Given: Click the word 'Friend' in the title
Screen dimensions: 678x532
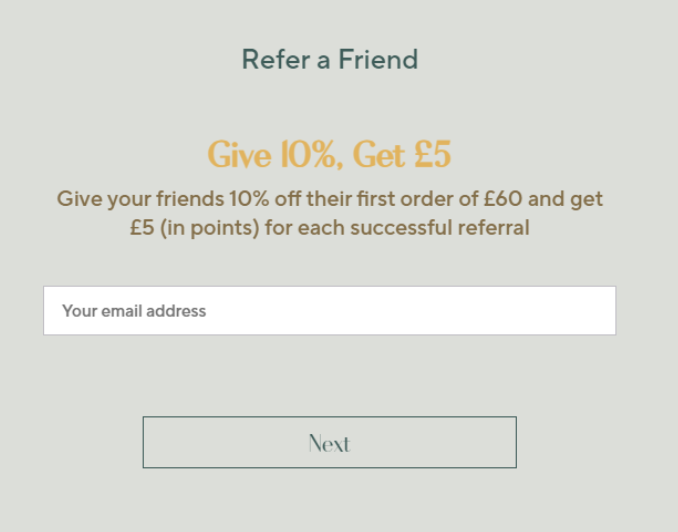Looking at the screenshot, I should click(x=378, y=59).
